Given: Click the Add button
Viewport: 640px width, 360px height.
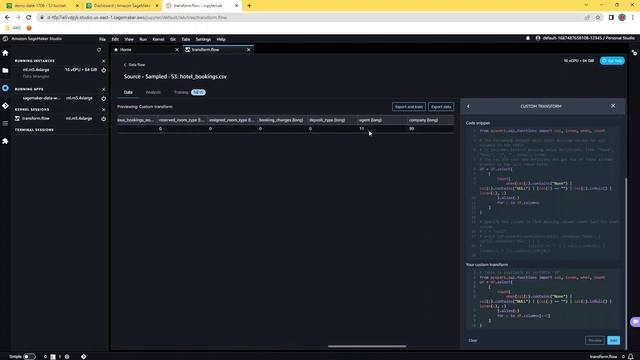Looking at the screenshot, I should click(x=613, y=340).
